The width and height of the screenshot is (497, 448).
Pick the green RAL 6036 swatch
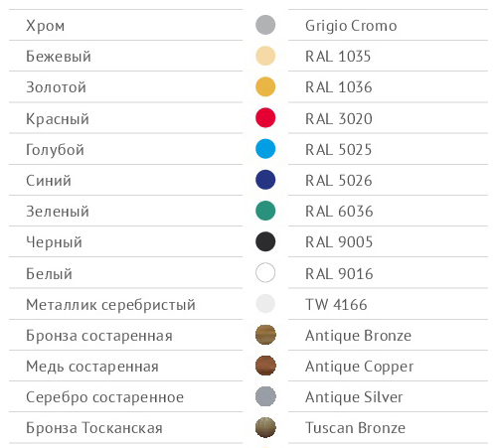(265, 211)
